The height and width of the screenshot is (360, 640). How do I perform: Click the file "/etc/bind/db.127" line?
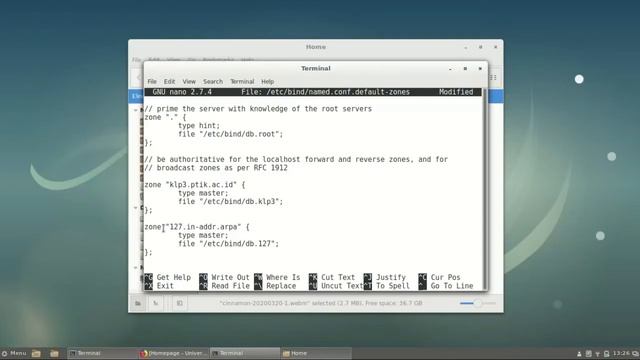pos(228,244)
